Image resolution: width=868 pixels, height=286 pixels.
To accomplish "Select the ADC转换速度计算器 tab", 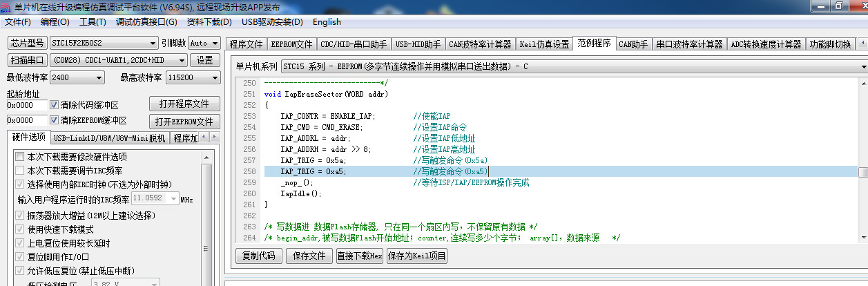I will pyautogui.click(x=766, y=44).
